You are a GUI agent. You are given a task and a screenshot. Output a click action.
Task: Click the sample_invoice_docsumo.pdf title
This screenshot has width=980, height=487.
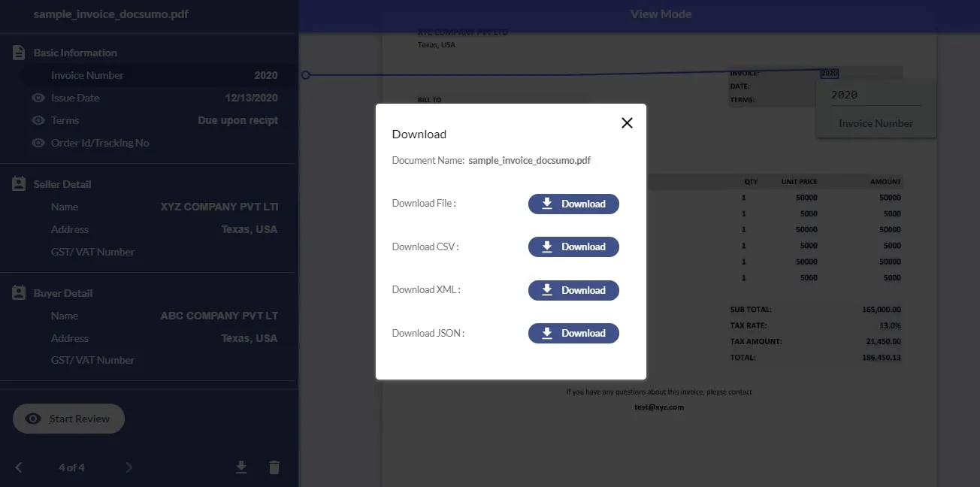point(111,14)
